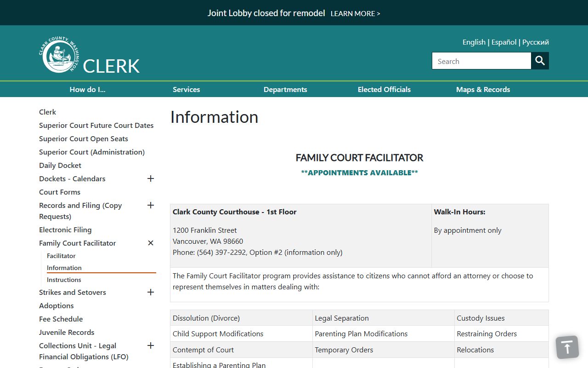Click the Strikes and Setovers link
The height and width of the screenshot is (368, 588).
pos(73,292)
